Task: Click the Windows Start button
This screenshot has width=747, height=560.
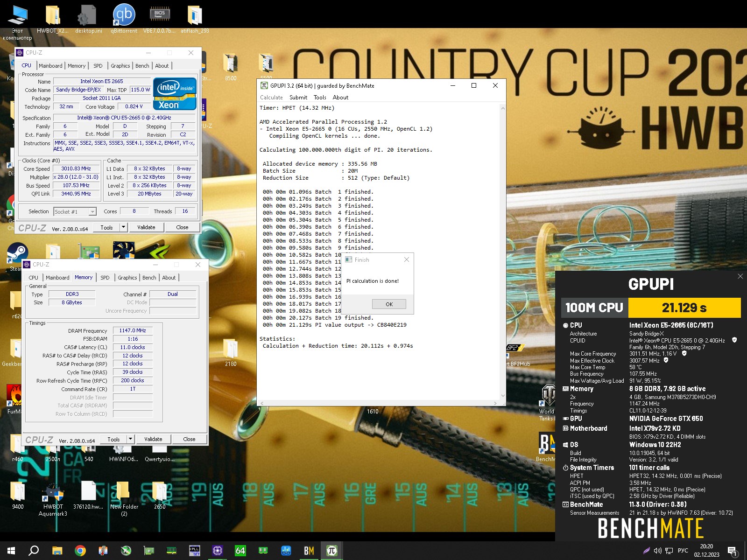Action: click(11, 551)
